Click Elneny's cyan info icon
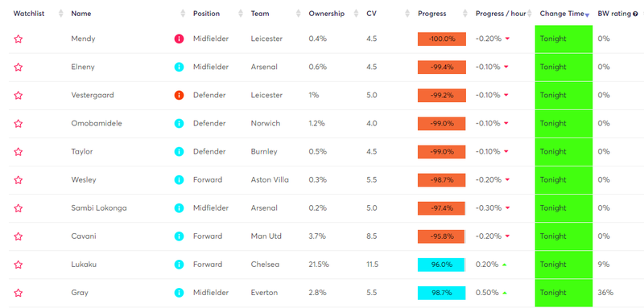This screenshot has height=308, width=644. point(179,67)
